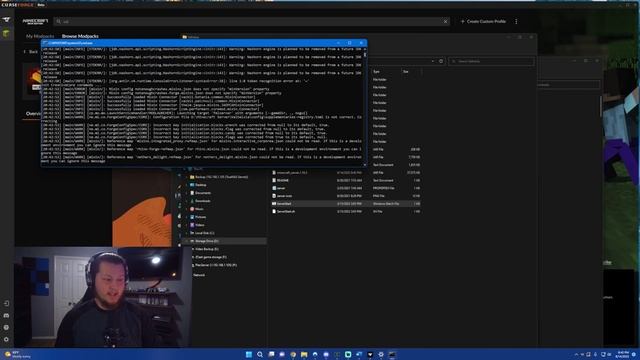Select the minecraft_server jar file
Viewport: 640px width, 360px height.
(346, 173)
